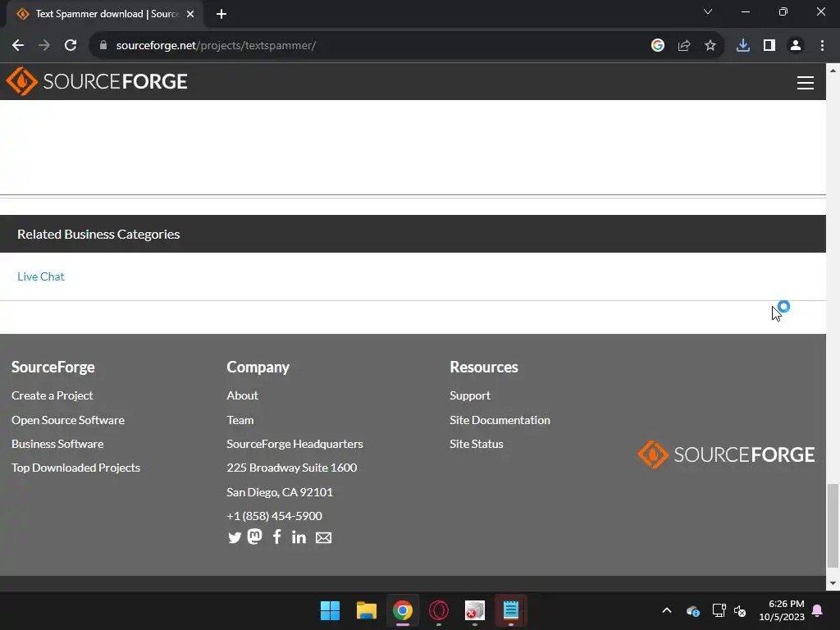Bookmark this page with the star
The width and height of the screenshot is (840, 630).
(x=710, y=46)
